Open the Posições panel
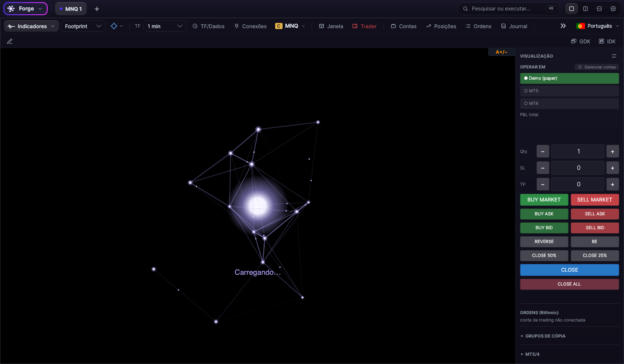Screen dimensions: 624x364 coord(441,26)
